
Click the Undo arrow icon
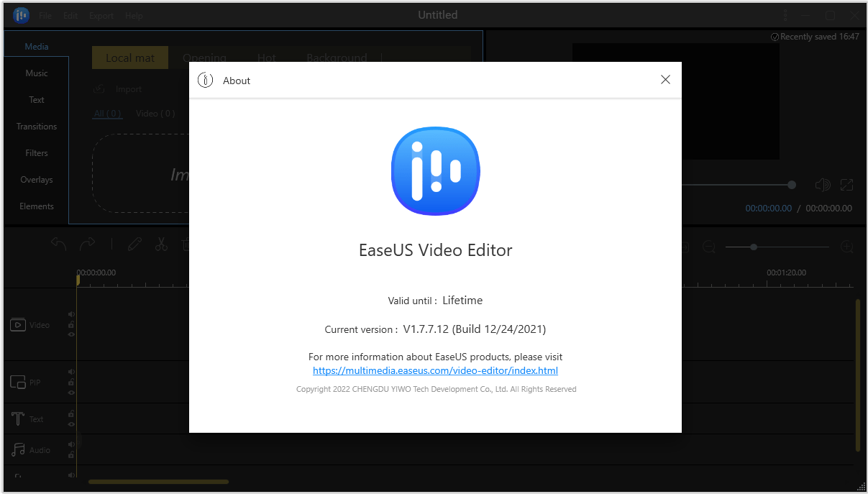click(58, 244)
